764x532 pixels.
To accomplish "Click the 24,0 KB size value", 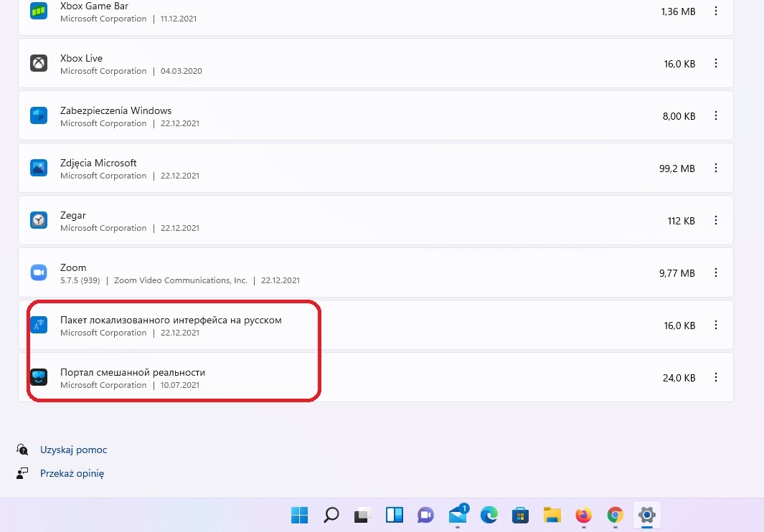I will 679,378.
